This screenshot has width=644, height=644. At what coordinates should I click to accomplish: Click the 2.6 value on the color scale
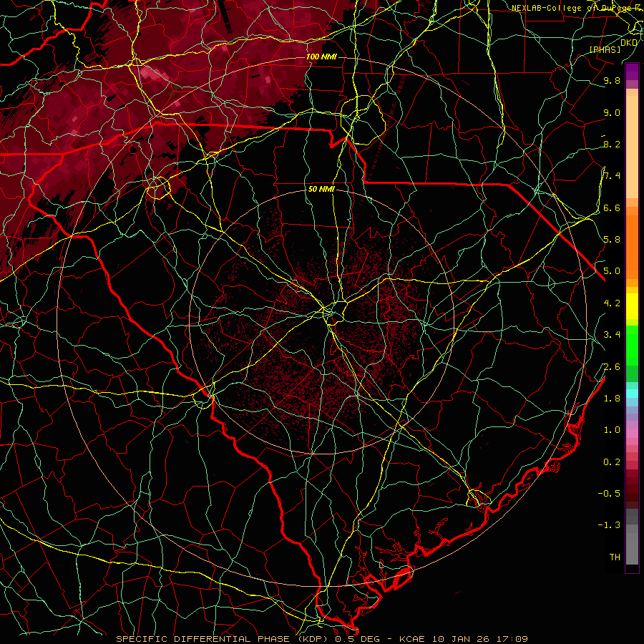pos(612,366)
